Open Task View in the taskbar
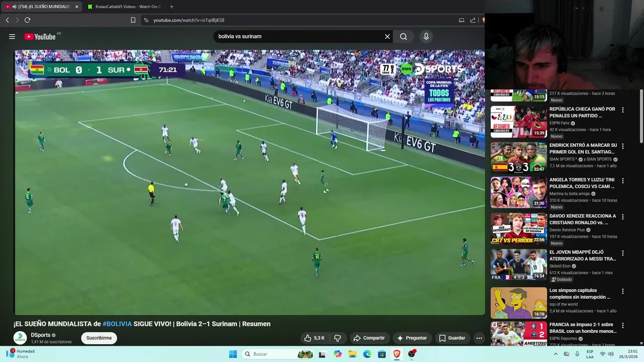Viewport: 644px width, 362px height. pyautogui.click(x=323, y=354)
